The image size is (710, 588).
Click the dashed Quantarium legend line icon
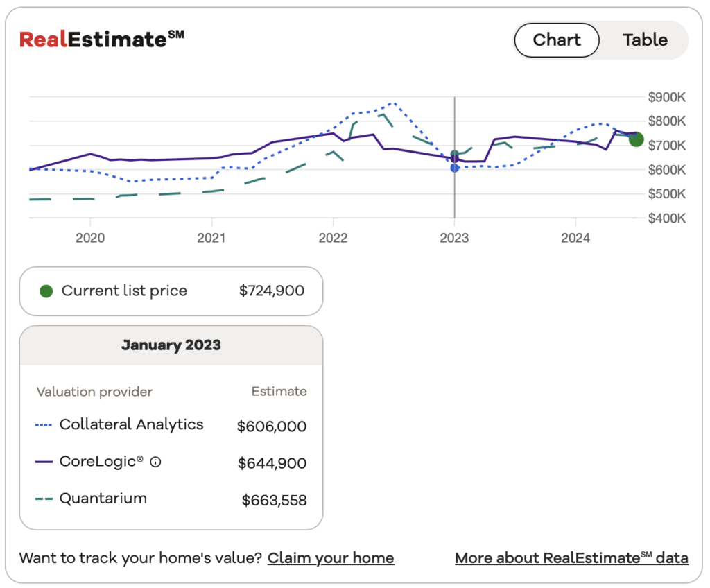click(44, 499)
